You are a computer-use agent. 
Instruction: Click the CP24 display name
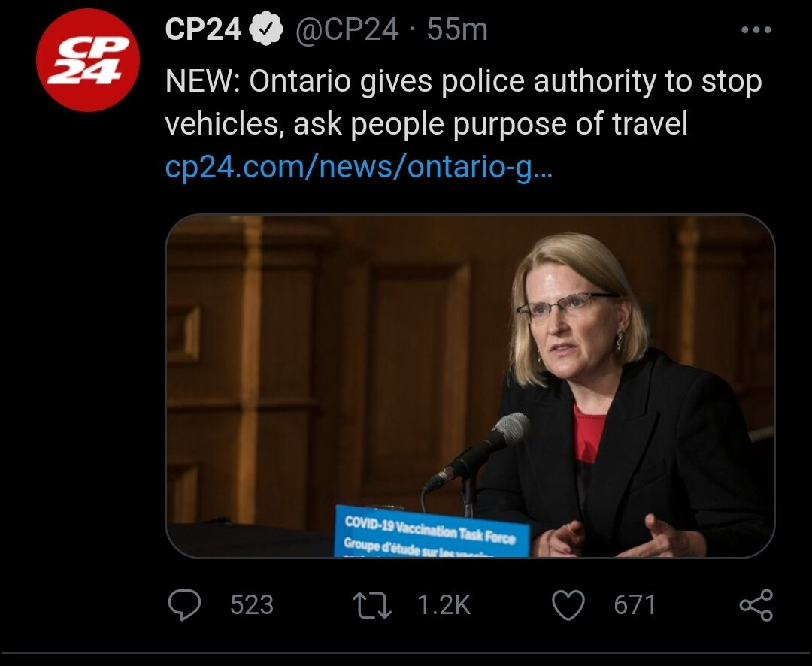203,29
